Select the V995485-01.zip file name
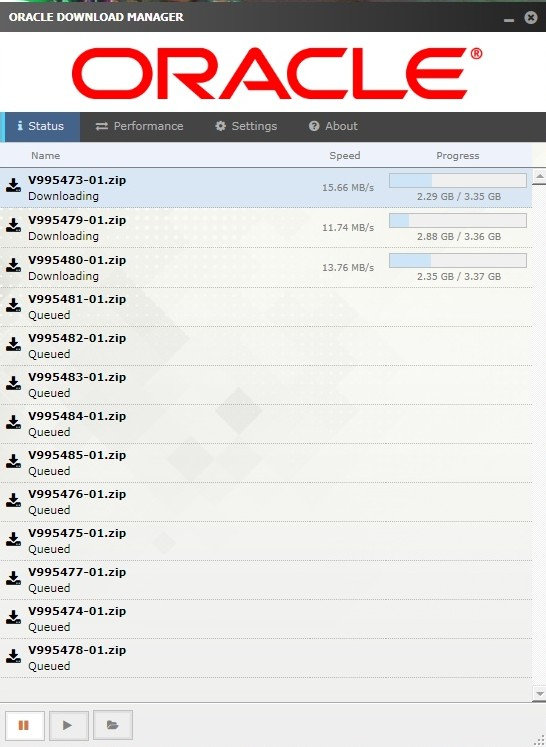The height and width of the screenshot is (747, 546). tap(77, 456)
